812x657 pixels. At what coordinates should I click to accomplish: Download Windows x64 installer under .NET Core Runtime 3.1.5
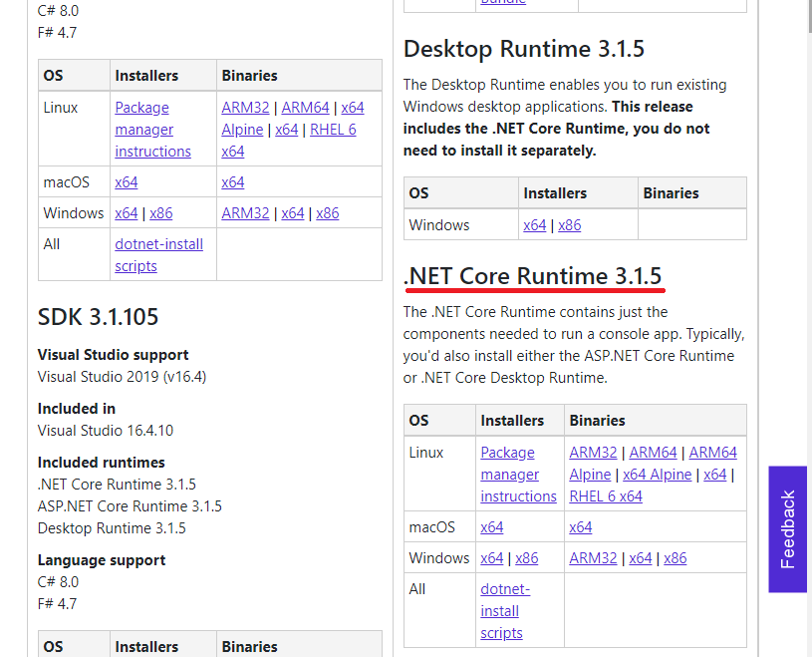click(492, 558)
